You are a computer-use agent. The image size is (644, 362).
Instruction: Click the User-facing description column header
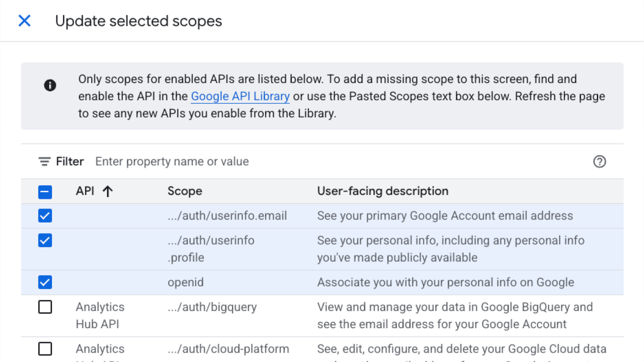[x=383, y=191]
